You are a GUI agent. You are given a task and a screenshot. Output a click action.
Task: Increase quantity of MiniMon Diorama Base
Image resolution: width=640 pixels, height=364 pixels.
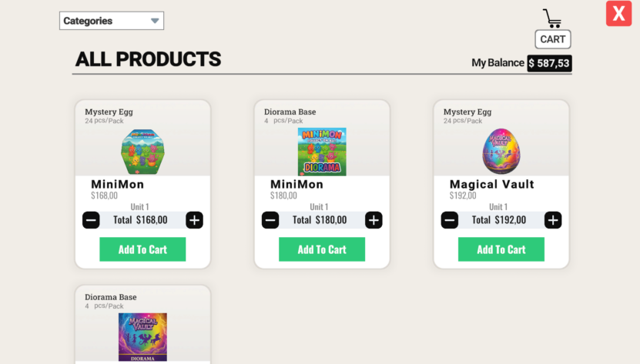click(374, 220)
